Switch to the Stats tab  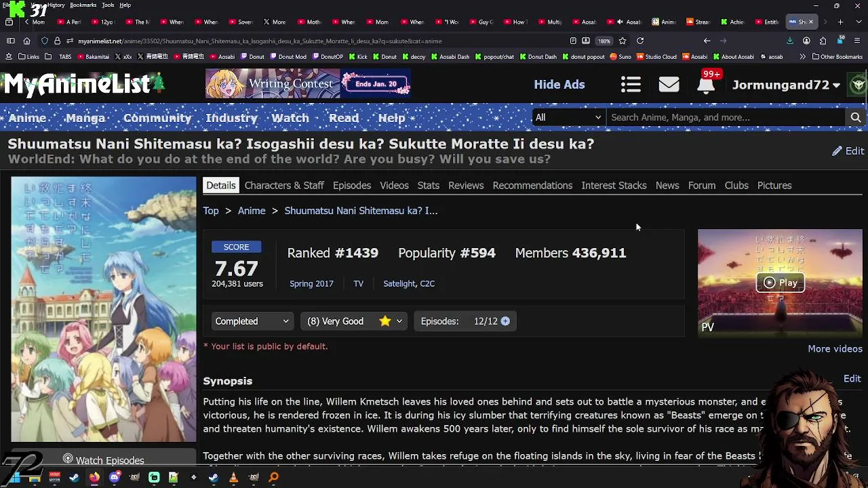[x=428, y=185]
